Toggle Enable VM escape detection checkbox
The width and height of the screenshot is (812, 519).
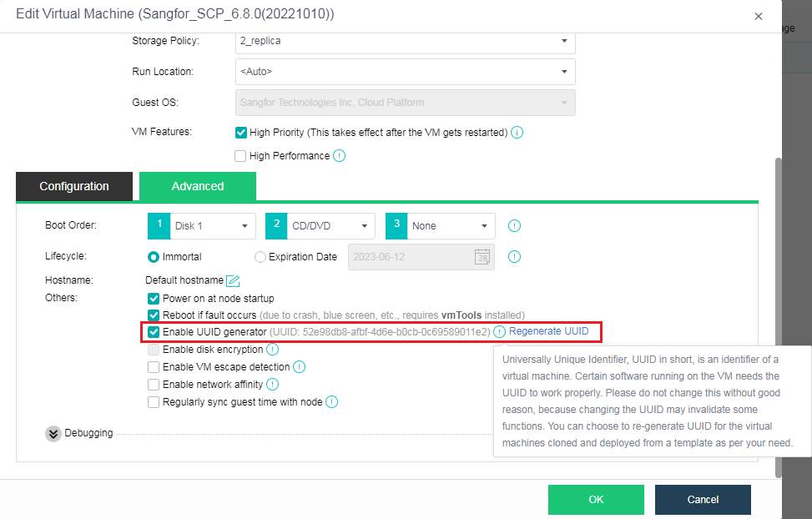tap(154, 367)
